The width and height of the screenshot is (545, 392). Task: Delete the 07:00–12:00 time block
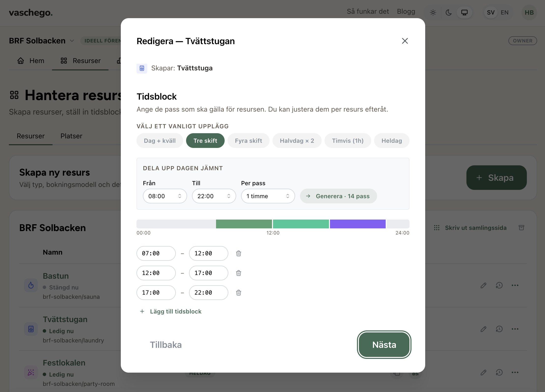(x=239, y=253)
